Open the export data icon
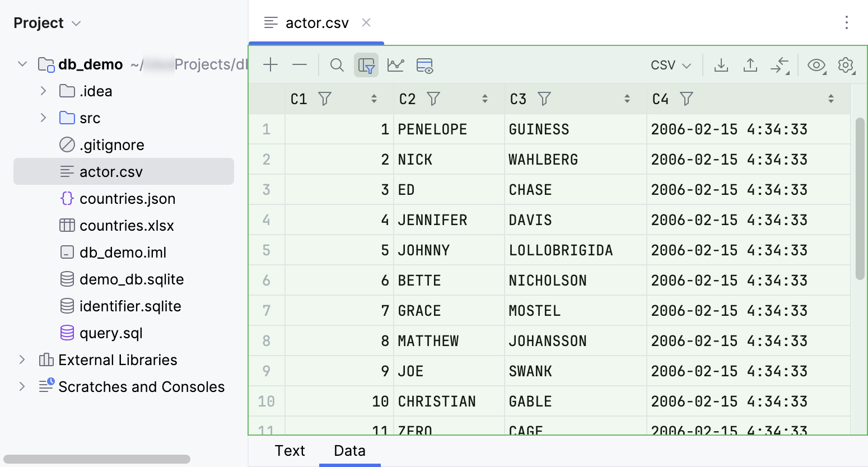The image size is (868, 467). coord(721,65)
